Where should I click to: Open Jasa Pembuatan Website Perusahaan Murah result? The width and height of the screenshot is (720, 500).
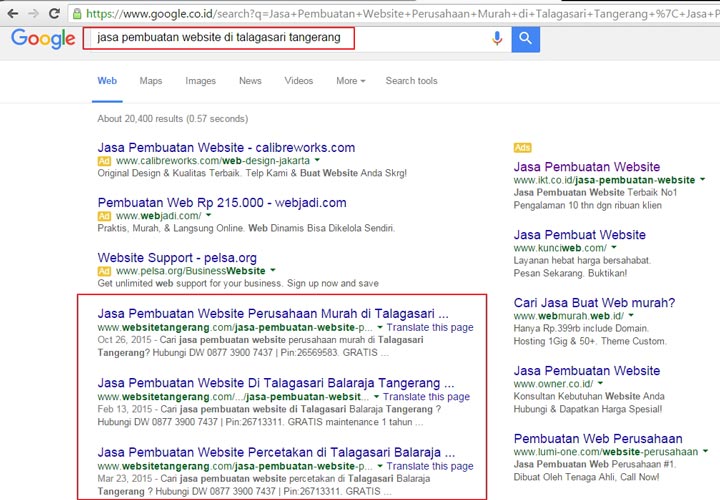[x=273, y=314]
